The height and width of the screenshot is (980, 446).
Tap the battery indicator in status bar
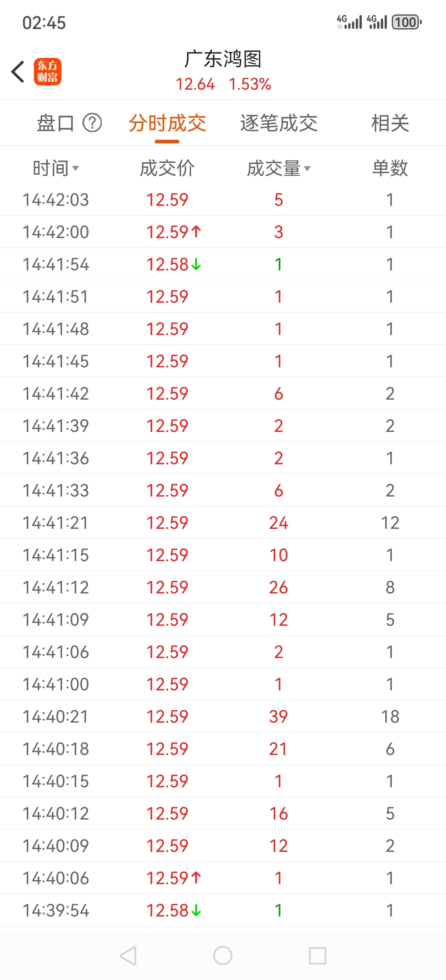tap(407, 22)
